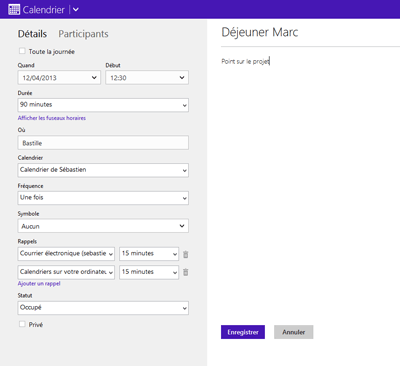The height and width of the screenshot is (366, 400).
Task: Click the Calendrier grid icon
Action: pos(14,9)
